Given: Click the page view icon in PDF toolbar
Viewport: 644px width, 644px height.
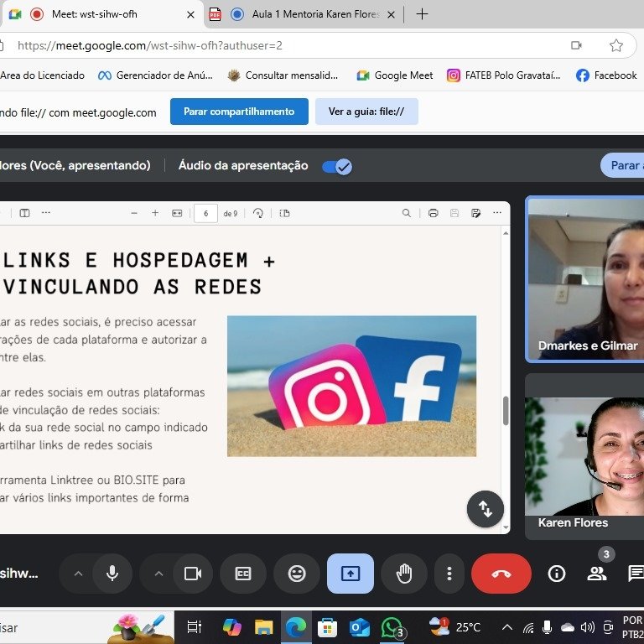Looking at the screenshot, I should click(284, 213).
